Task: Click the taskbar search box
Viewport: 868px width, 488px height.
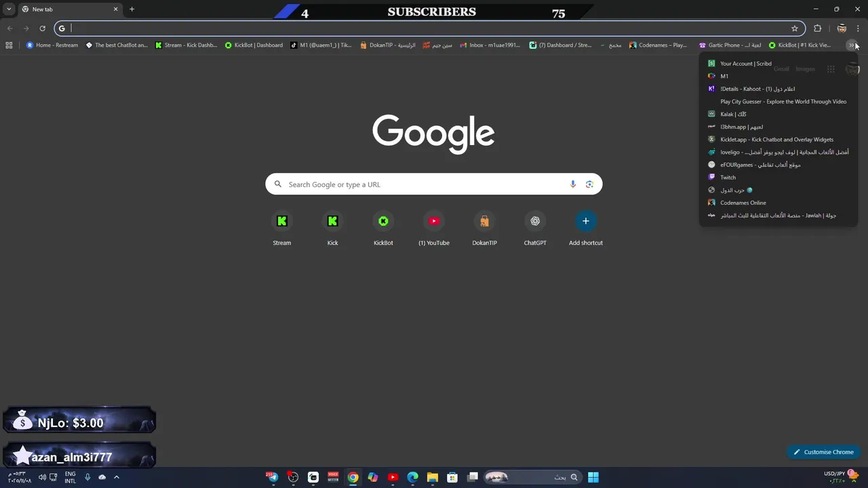Action: click(x=532, y=477)
